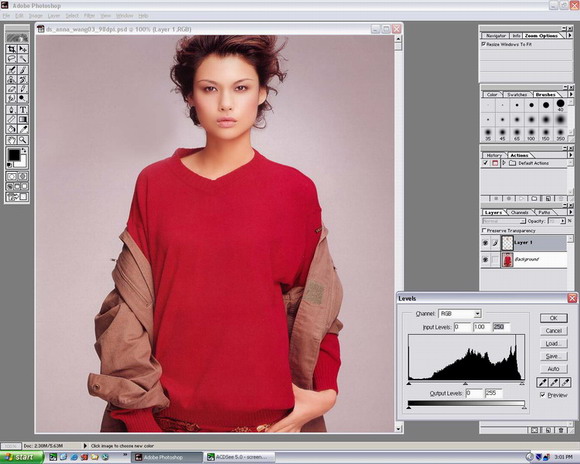Select the Pencil tool

(23, 89)
